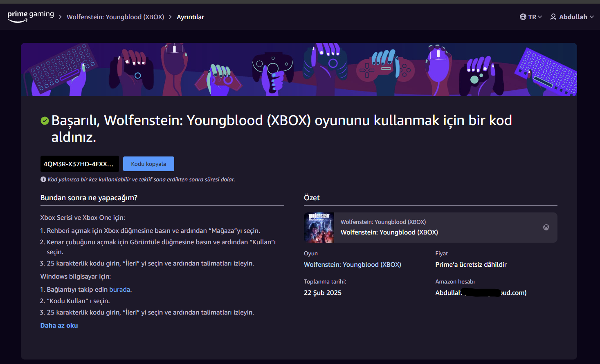Click the date 22 Şub 2025

[323, 293]
